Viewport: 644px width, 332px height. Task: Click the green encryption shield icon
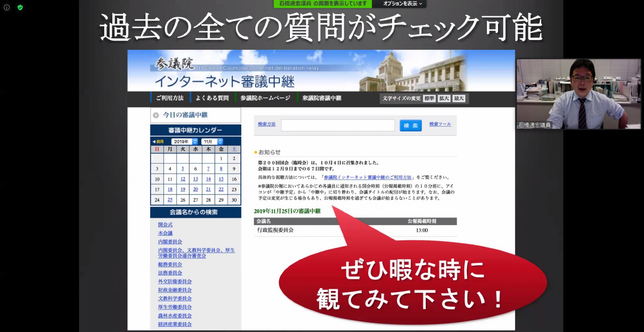click(20, 7)
